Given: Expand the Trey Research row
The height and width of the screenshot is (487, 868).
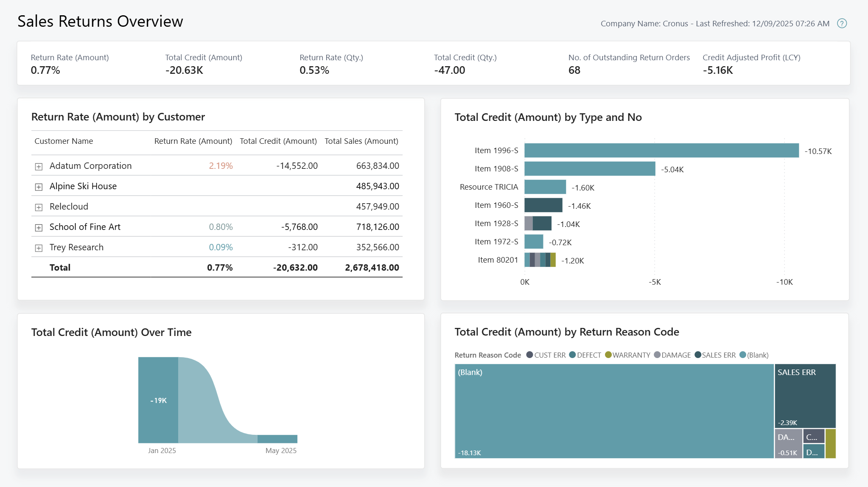Looking at the screenshot, I should click(x=39, y=248).
